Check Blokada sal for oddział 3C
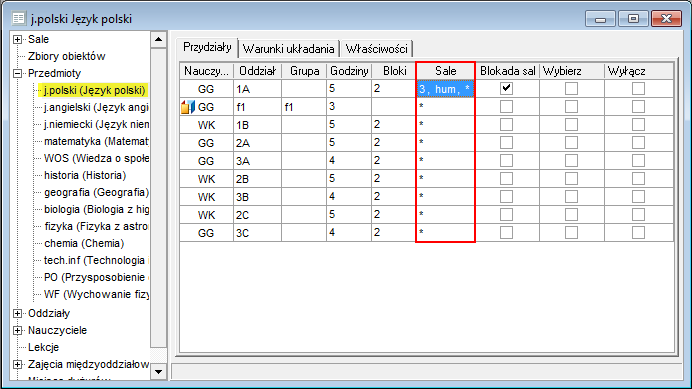Viewport: 692px width, 389px height. (x=506, y=232)
